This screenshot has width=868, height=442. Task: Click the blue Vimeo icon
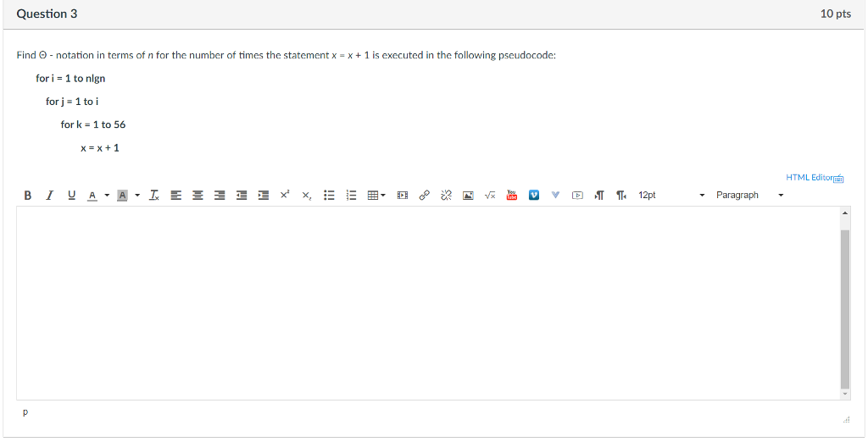click(534, 196)
